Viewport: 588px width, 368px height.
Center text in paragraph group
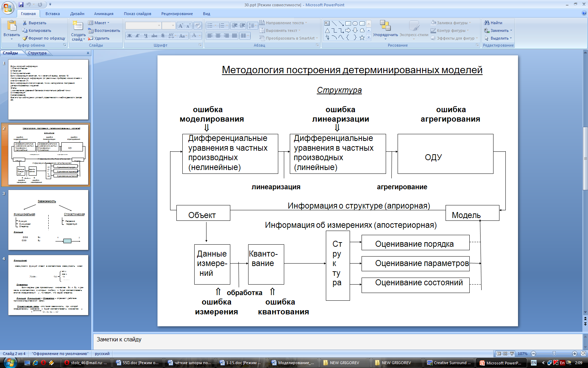click(x=218, y=36)
